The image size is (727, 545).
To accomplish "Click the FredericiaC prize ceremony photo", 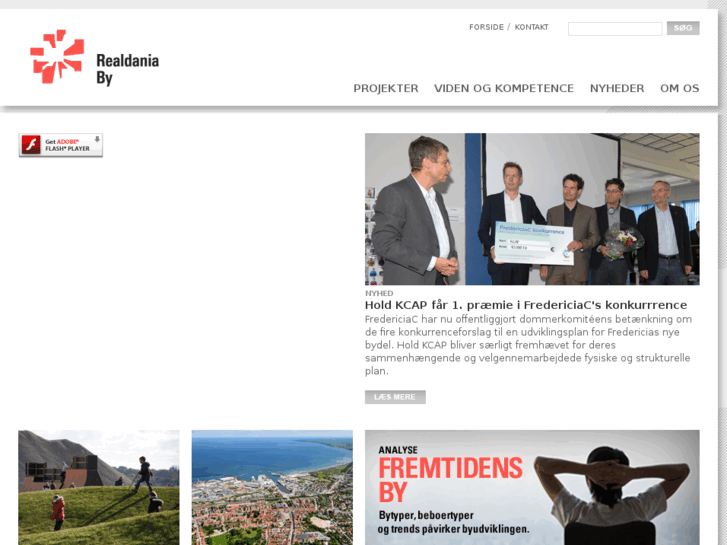I will coord(532,209).
